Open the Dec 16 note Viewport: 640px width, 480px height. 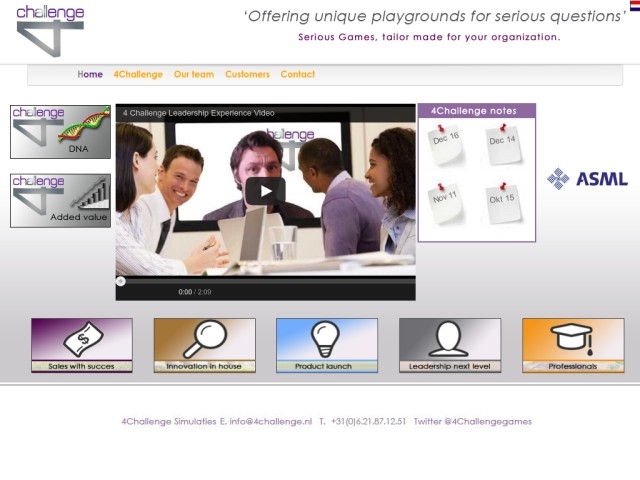(446, 144)
